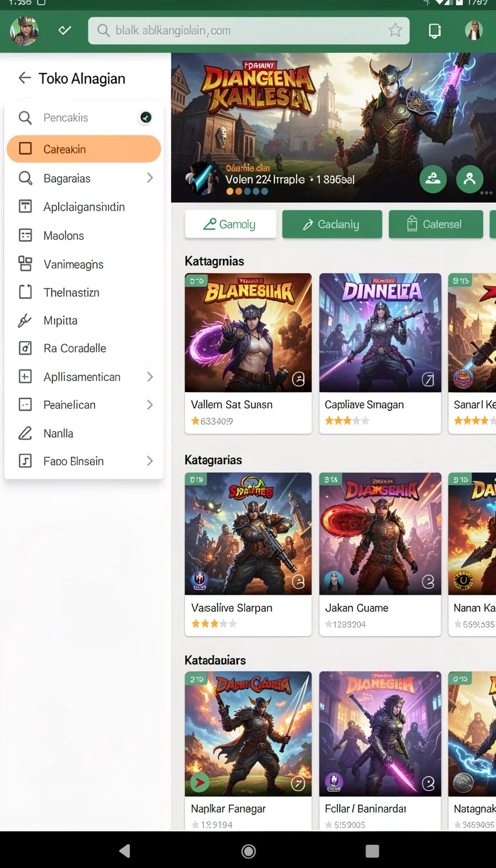Screen dimensions: 496x868
Task: Click the star rating under Vasalive Slarpan
Action: click(x=214, y=624)
